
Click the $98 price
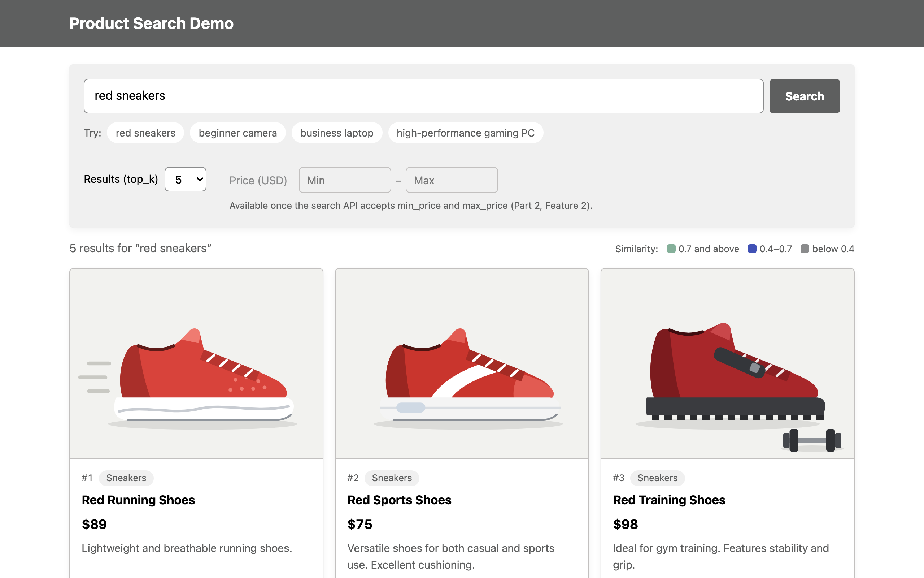click(626, 524)
